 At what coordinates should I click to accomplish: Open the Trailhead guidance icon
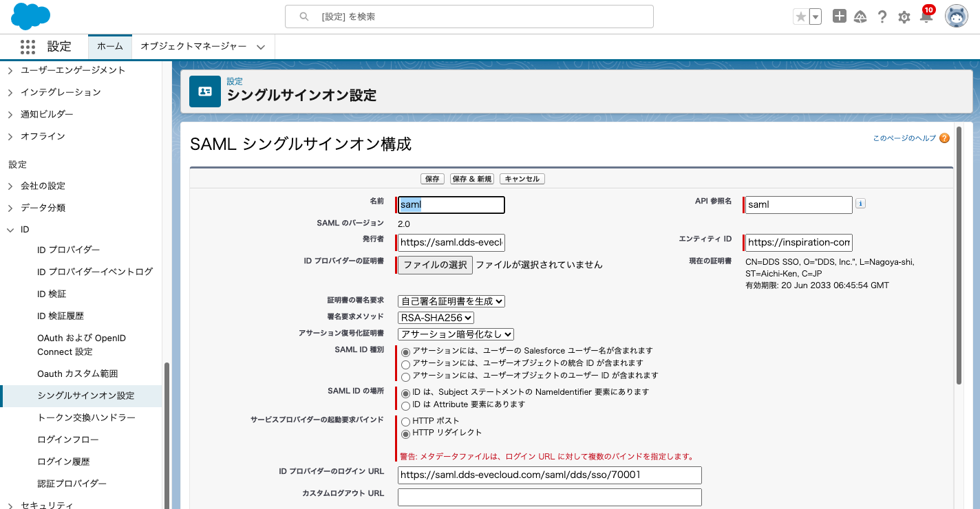pos(860,17)
